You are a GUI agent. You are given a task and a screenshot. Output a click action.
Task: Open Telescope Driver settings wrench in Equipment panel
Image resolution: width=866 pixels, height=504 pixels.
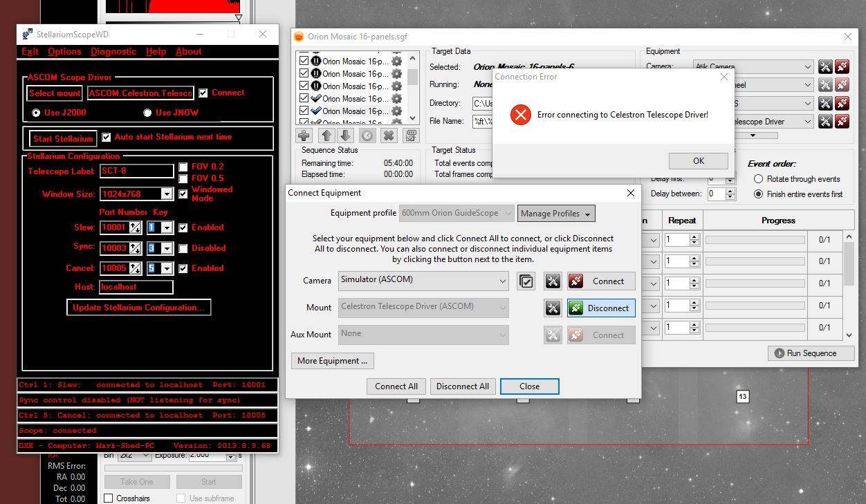(x=825, y=122)
